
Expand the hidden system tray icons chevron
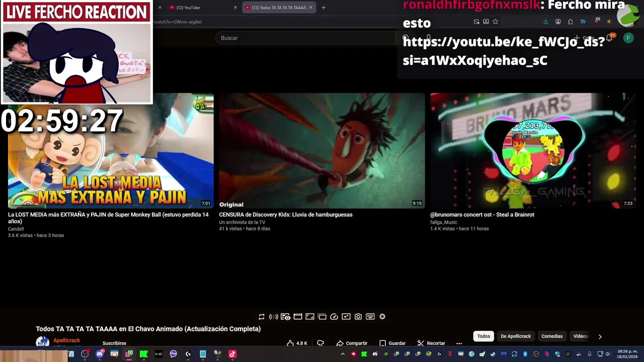pyautogui.click(x=343, y=354)
